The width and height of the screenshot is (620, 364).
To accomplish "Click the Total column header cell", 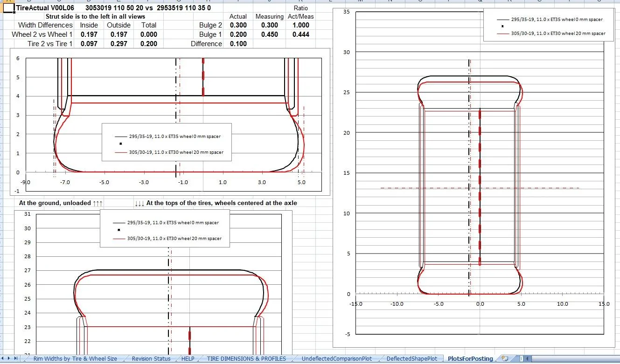I will (x=149, y=25).
